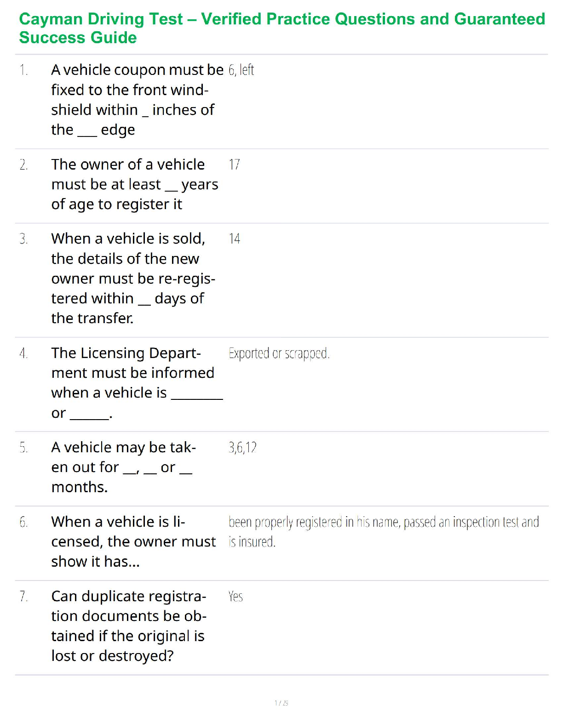Click the question about months a vehicle is taken out
Image resolution: width=563 pixels, height=728 pixels.
(x=123, y=467)
